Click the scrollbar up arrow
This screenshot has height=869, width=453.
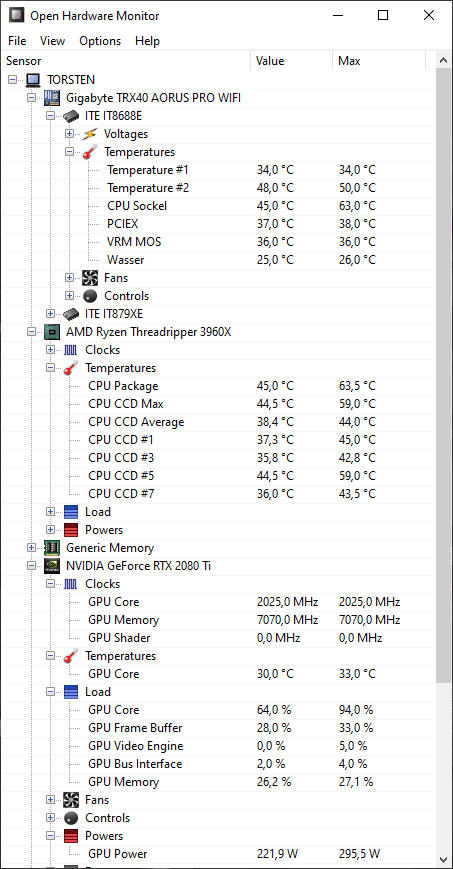click(x=443, y=60)
